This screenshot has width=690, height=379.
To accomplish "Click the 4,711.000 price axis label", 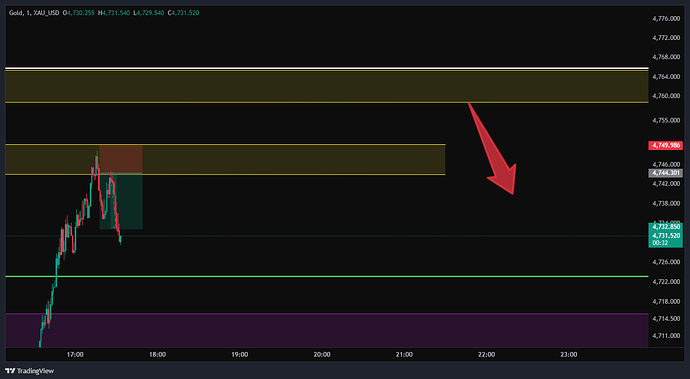I will [x=666, y=336].
